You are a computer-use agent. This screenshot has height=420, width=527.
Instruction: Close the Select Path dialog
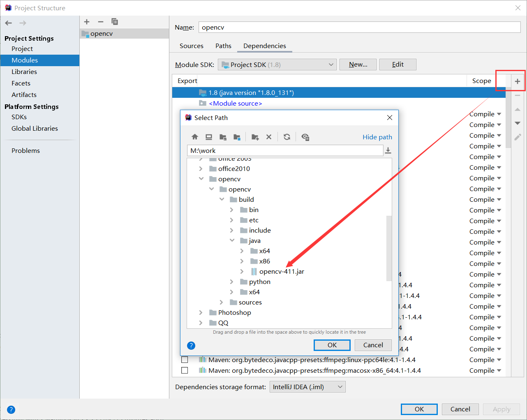pos(390,118)
